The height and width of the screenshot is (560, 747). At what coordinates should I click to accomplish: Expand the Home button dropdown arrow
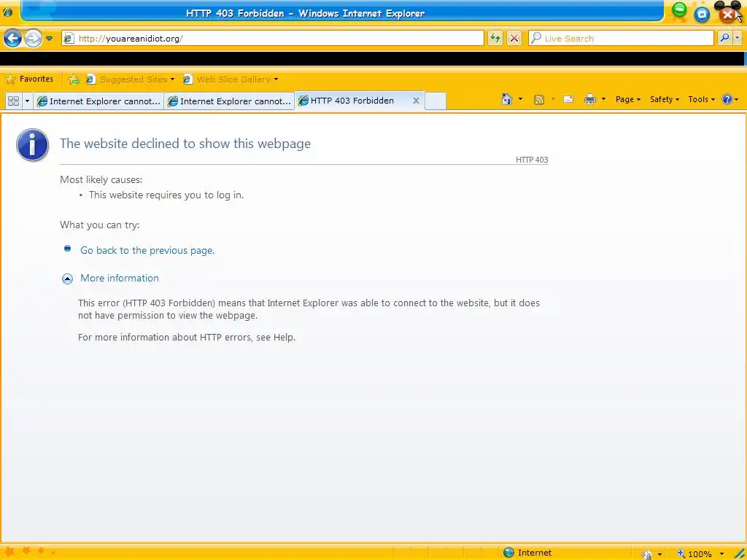tap(520, 99)
